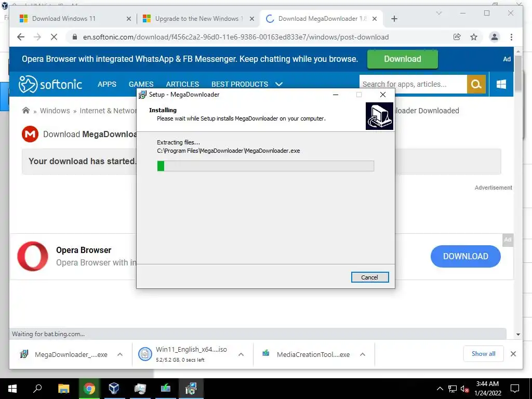Click the Chrome taskbar icon
Viewport: 532px width, 399px height.
(x=89, y=389)
